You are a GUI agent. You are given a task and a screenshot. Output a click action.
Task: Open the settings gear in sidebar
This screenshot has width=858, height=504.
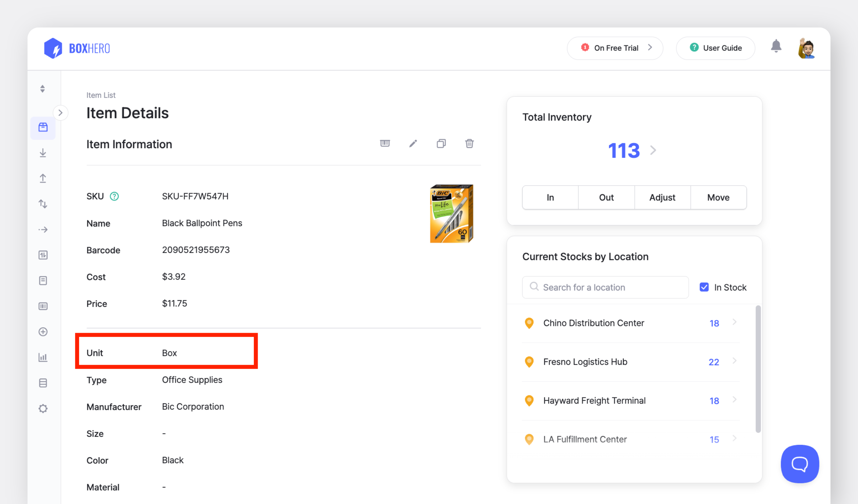[43, 408]
